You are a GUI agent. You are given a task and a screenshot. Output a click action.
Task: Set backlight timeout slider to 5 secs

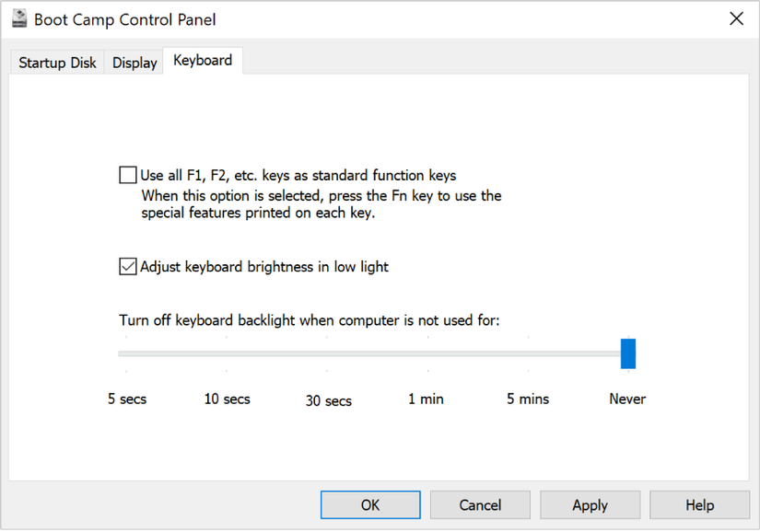[x=127, y=353]
